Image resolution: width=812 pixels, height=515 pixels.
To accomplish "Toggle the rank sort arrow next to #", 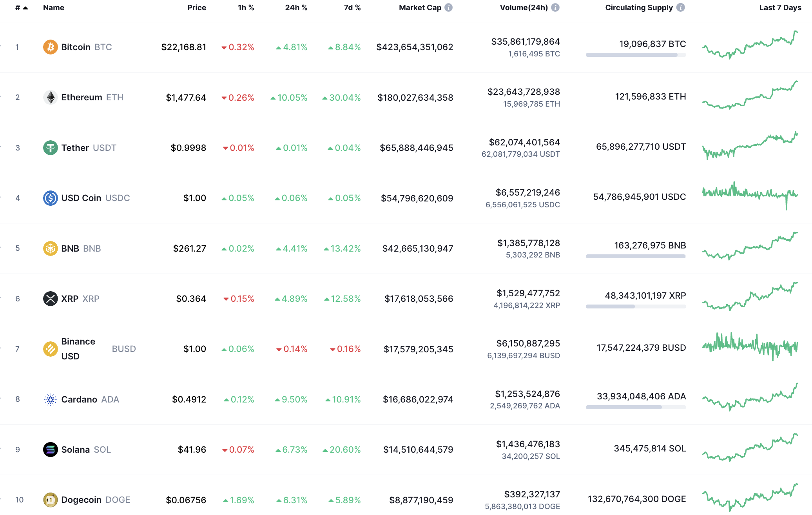I will 25,7.
